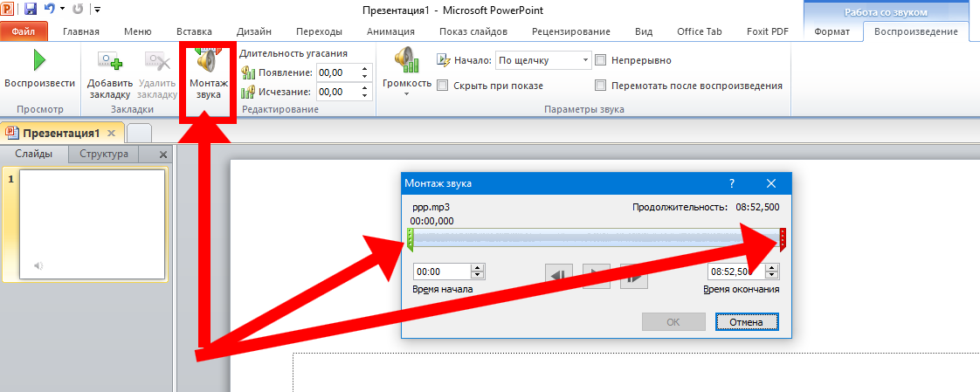Click the ppp.mp3 file name

(x=431, y=207)
